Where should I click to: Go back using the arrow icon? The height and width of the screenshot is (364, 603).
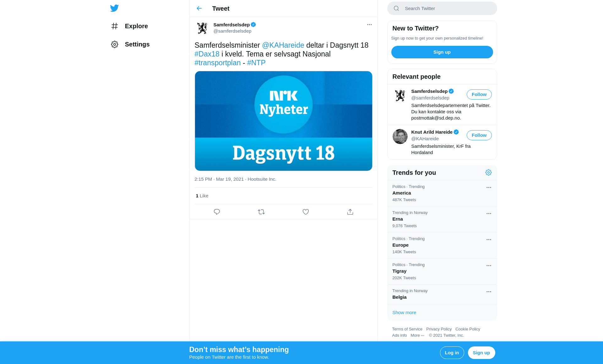pyautogui.click(x=199, y=8)
